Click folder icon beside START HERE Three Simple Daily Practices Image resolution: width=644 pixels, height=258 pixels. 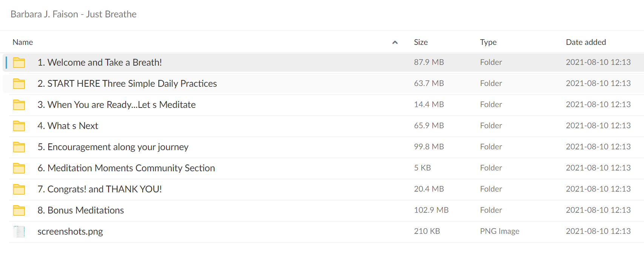(19, 84)
